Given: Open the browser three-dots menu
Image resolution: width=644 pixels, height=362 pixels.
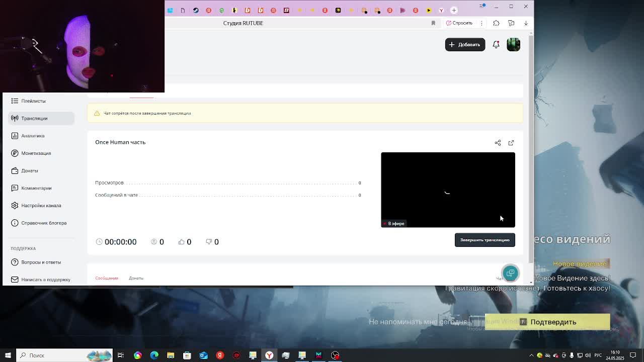Looking at the screenshot, I should tap(481, 23).
